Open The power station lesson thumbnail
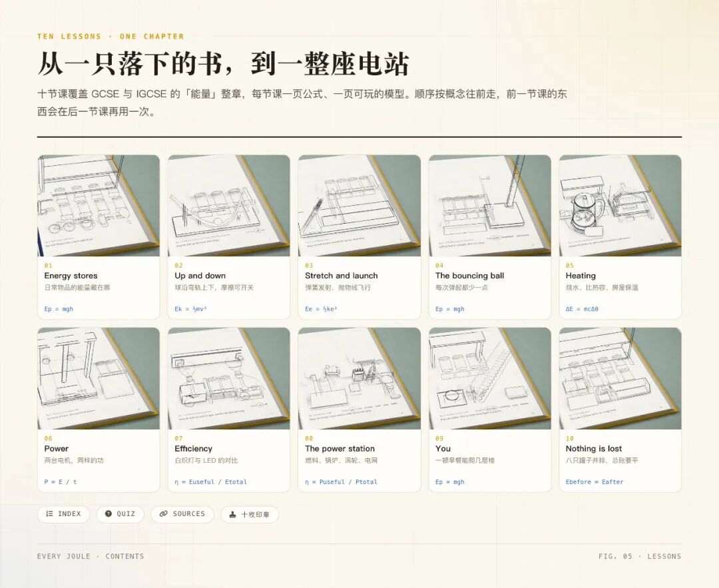 click(x=359, y=378)
